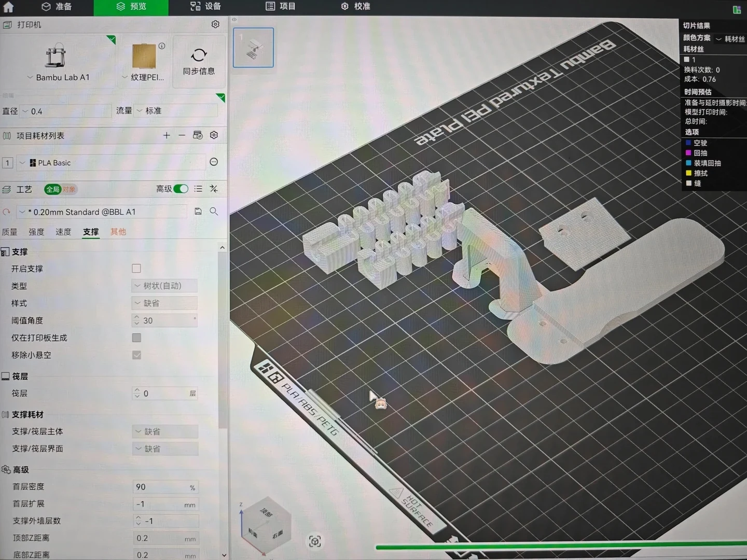This screenshot has height=560, width=747.
Task: Click the home icon in the top bar
Action: pyautogui.click(x=8, y=7)
